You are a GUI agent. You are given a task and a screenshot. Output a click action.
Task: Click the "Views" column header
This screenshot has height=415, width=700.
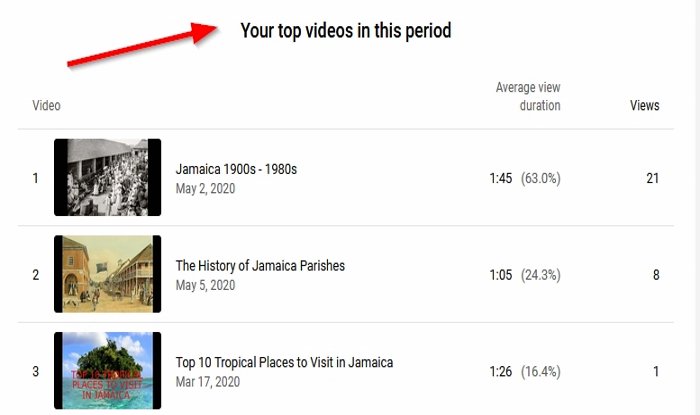[x=644, y=105]
